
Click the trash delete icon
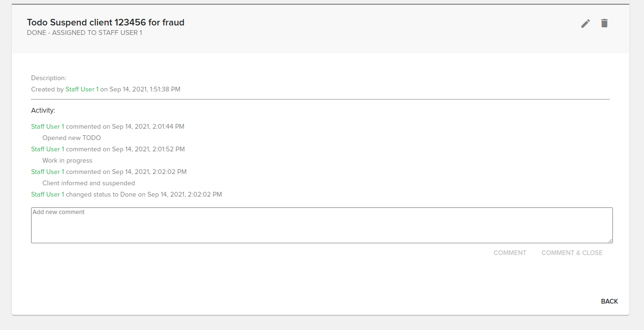click(604, 23)
